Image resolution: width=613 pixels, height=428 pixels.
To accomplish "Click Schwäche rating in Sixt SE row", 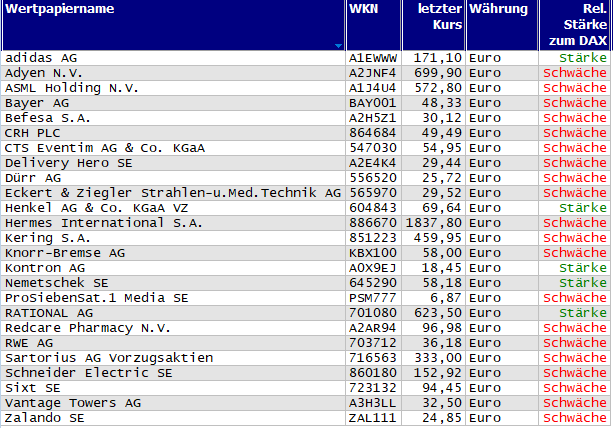I will click(x=575, y=388).
